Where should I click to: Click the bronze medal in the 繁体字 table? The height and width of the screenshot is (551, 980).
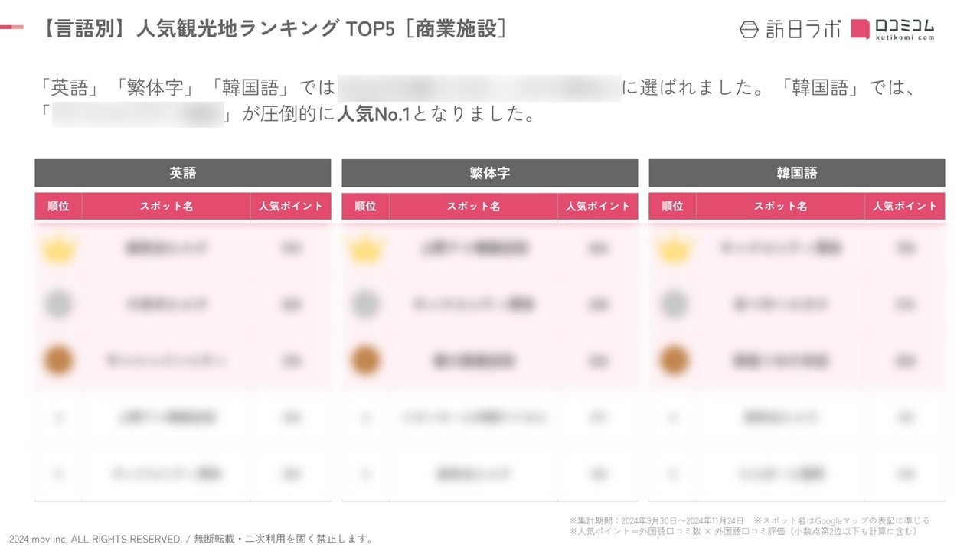[366, 360]
